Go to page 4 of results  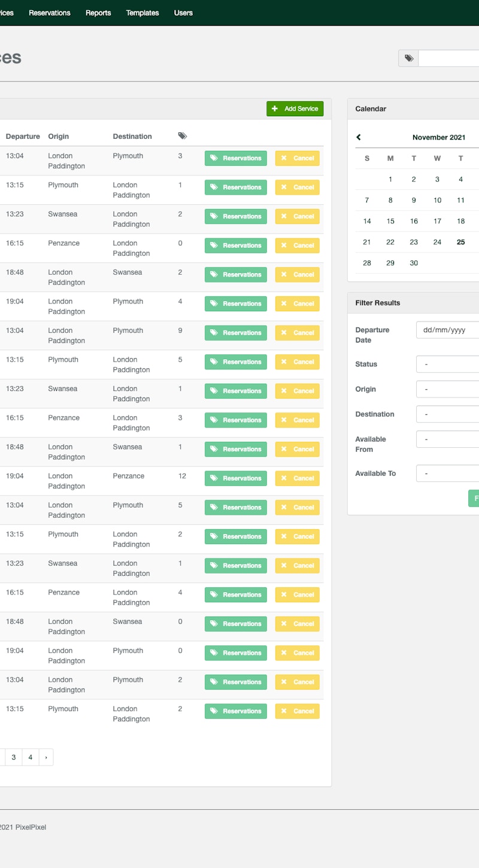(x=30, y=757)
